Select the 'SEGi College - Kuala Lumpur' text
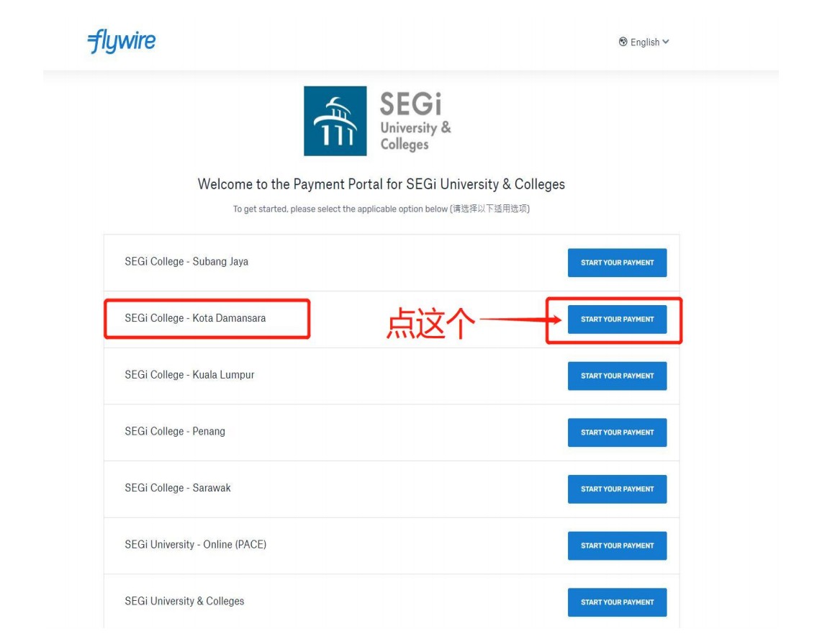 coord(189,375)
